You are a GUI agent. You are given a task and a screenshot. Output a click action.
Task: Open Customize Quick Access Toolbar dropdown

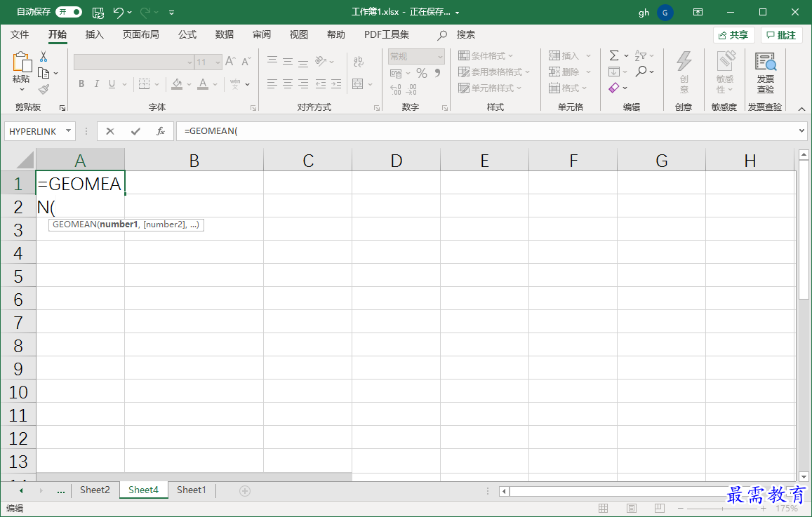[x=171, y=13]
